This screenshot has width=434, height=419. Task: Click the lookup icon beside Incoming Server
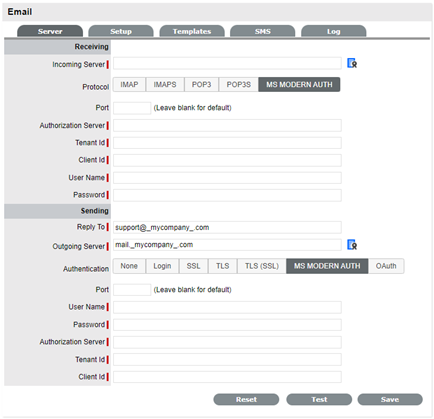tap(352, 63)
